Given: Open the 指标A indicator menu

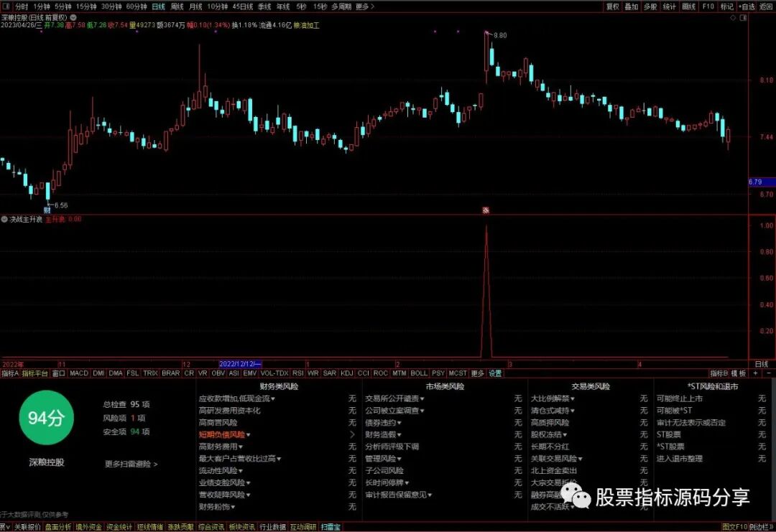Looking at the screenshot, I should pyautogui.click(x=10, y=373).
